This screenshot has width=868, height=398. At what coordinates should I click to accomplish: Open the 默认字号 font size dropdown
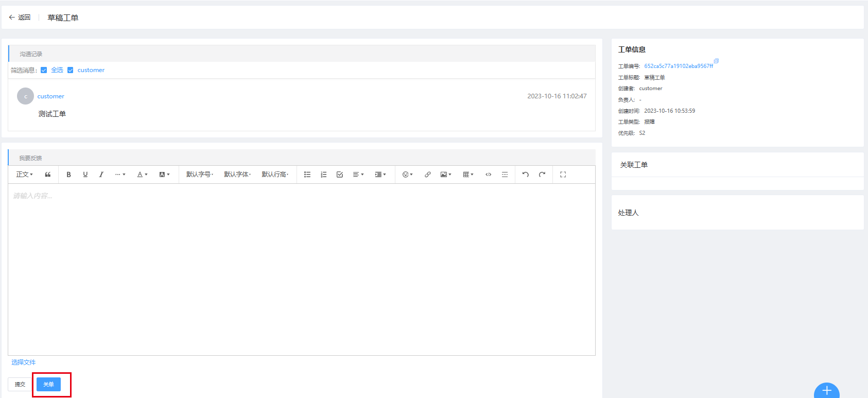[x=200, y=175]
